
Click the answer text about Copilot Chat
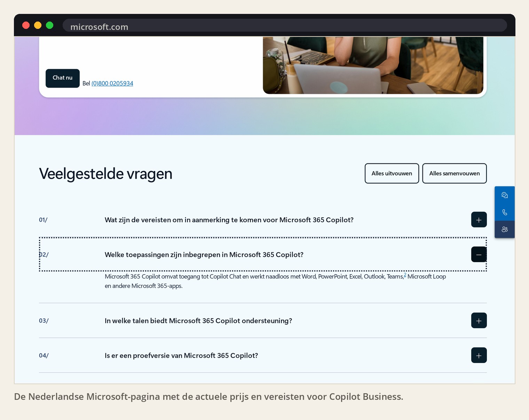[x=275, y=281]
